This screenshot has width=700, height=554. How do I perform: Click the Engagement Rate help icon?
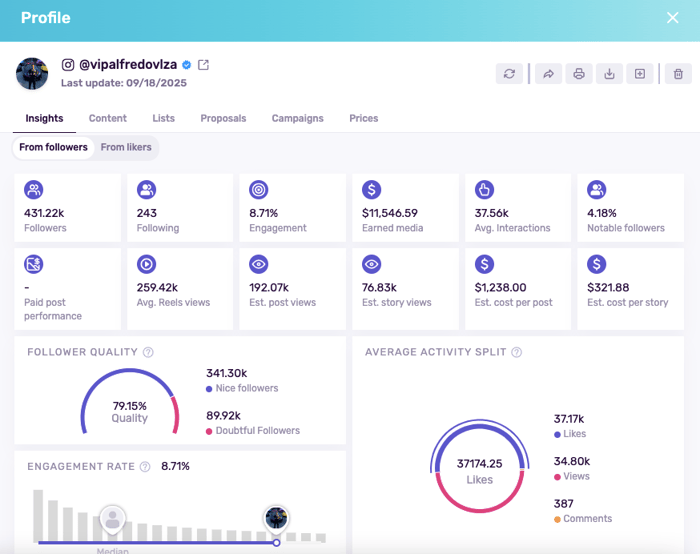tap(145, 466)
